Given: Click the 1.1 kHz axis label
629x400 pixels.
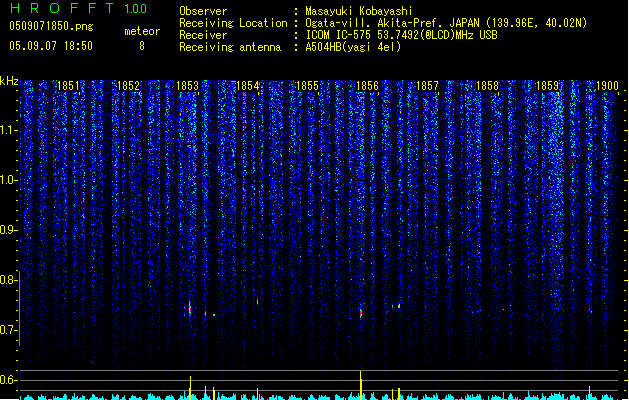Looking at the screenshot, I should (x=9, y=130).
